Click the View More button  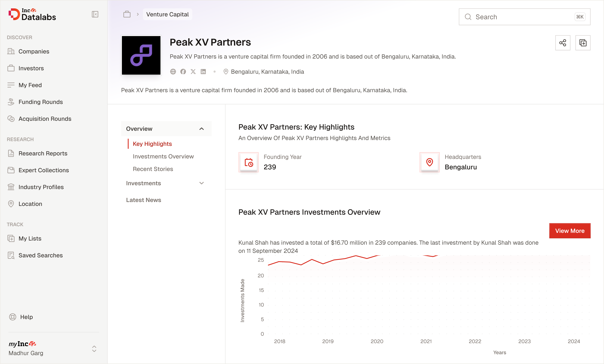click(570, 231)
